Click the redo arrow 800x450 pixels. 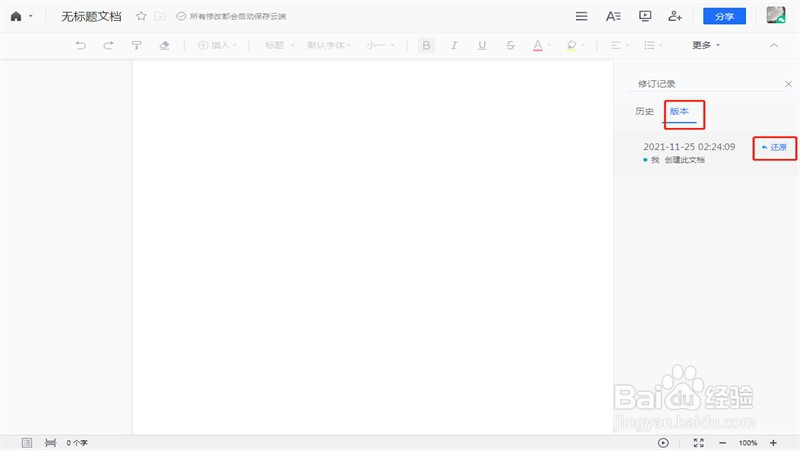coord(108,45)
